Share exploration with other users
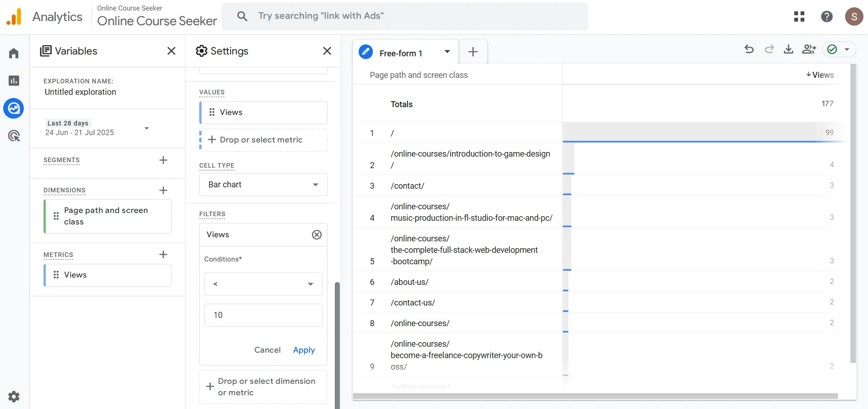 point(809,49)
